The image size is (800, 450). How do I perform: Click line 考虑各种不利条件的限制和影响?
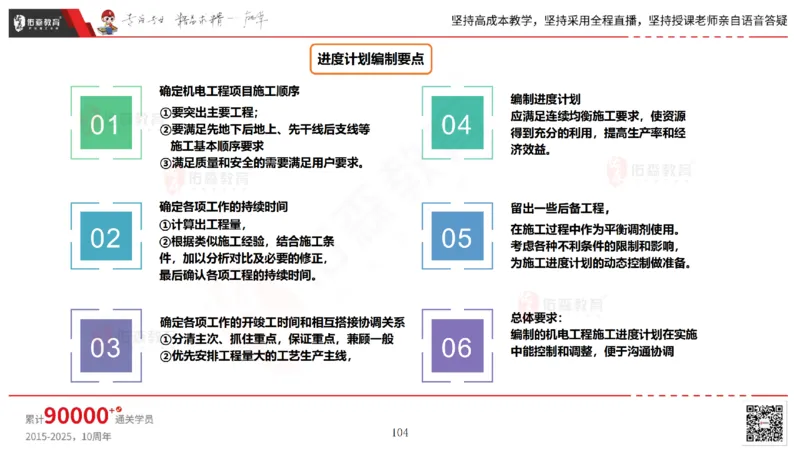pyautogui.click(x=595, y=246)
